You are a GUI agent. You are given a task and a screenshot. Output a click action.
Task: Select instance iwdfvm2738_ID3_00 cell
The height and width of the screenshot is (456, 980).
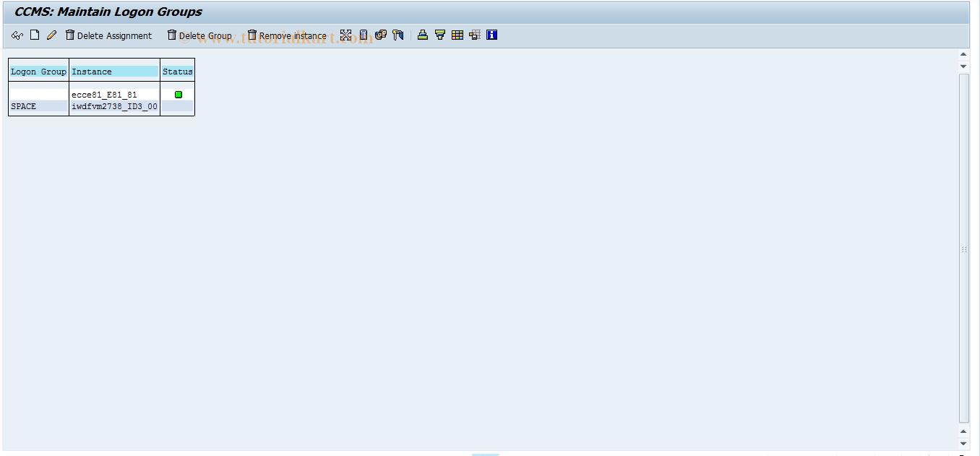(x=114, y=106)
